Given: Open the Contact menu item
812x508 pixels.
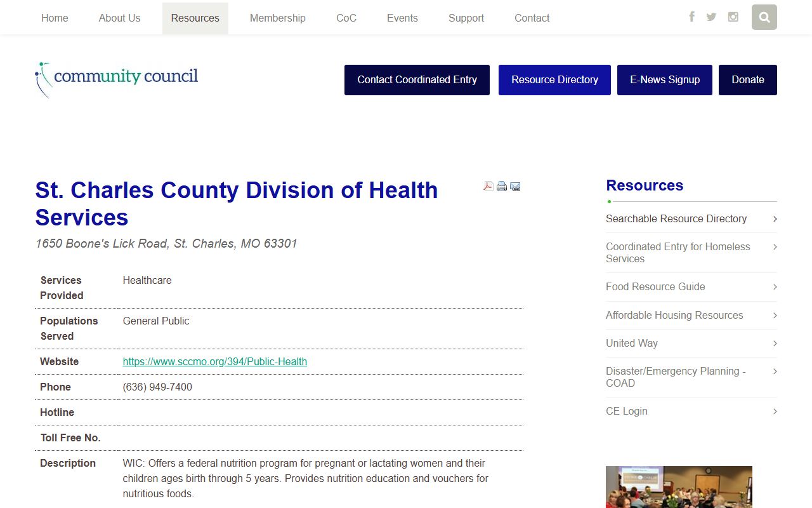Looking at the screenshot, I should 532,18.
